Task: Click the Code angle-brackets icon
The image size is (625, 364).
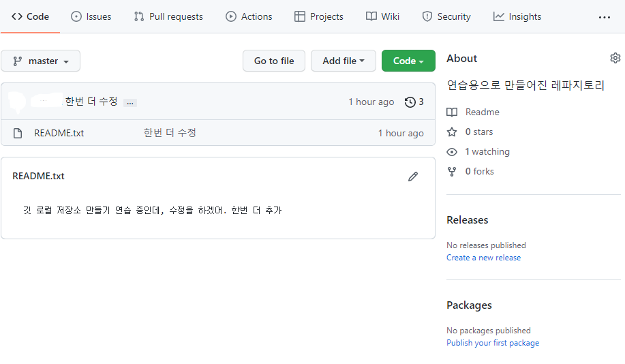Action: 17,16
